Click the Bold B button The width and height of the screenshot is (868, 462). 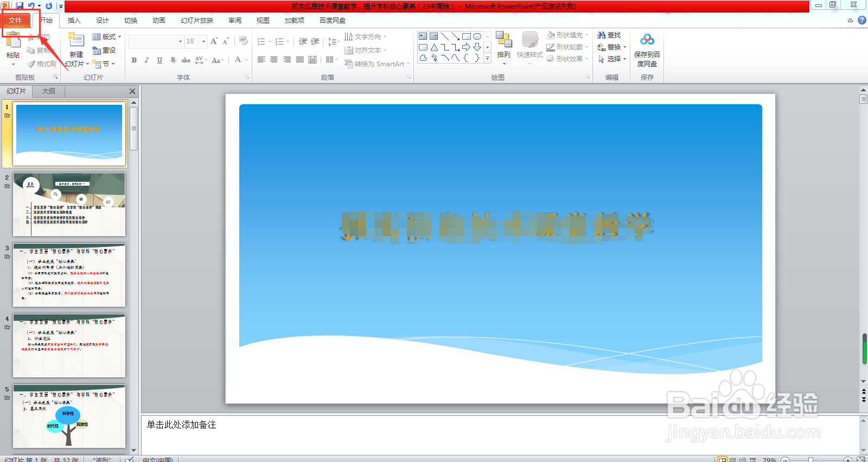(x=134, y=60)
